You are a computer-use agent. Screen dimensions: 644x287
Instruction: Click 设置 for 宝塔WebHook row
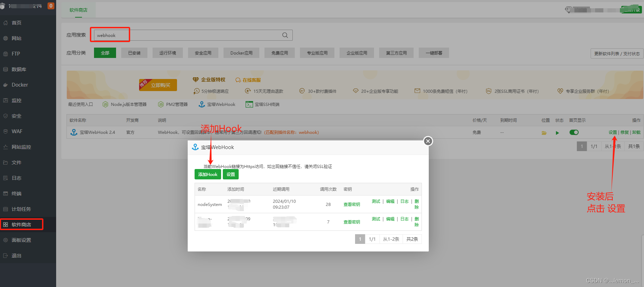click(613, 132)
